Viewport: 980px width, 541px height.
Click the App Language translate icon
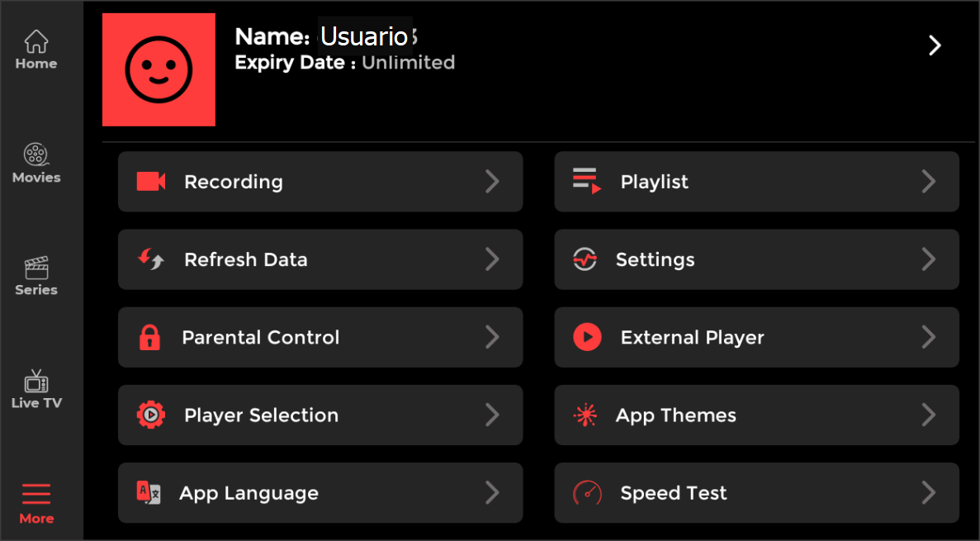[149, 493]
